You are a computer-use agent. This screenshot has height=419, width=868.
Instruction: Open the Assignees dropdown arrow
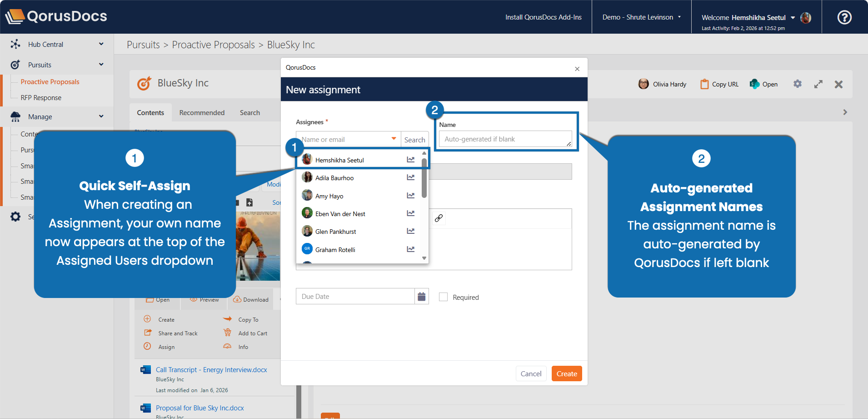[394, 139]
